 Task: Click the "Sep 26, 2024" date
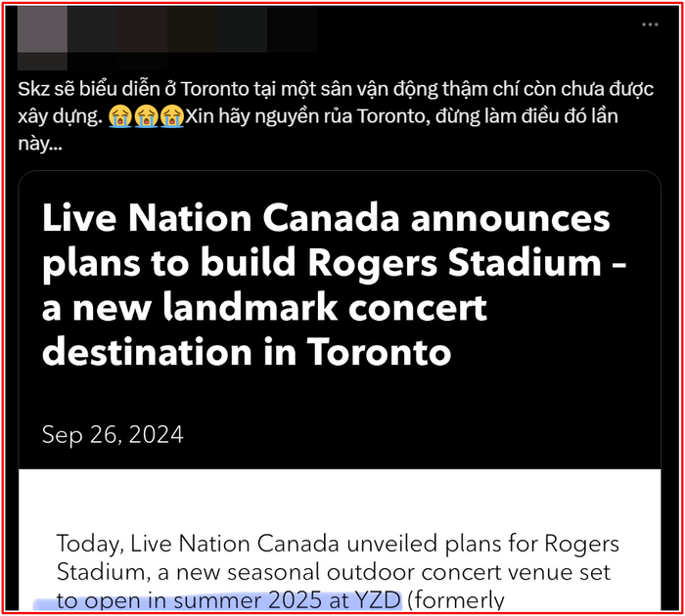click(x=113, y=434)
